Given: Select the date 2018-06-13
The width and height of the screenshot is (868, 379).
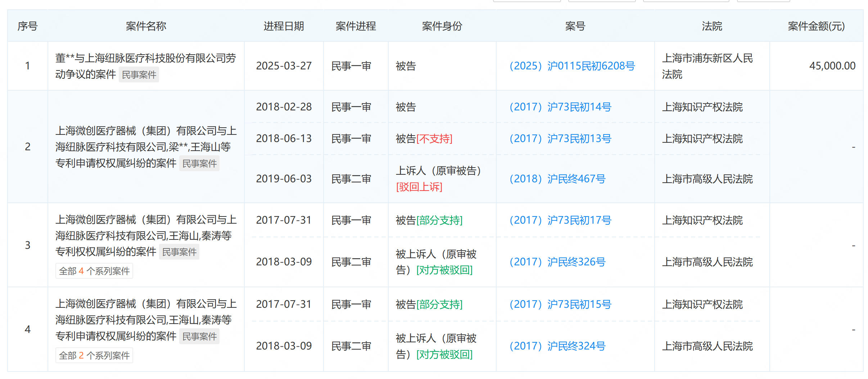Looking at the screenshot, I should click(284, 138).
